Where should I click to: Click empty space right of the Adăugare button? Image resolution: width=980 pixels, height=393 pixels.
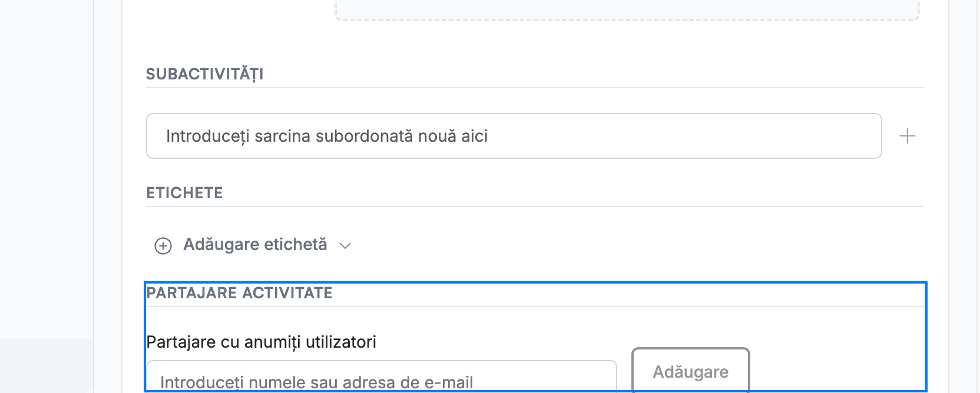coord(836,371)
